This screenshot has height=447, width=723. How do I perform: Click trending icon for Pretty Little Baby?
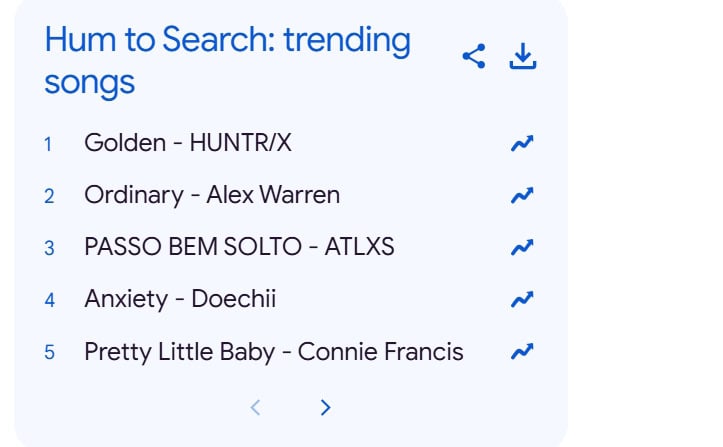pyautogui.click(x=522, y=351)
